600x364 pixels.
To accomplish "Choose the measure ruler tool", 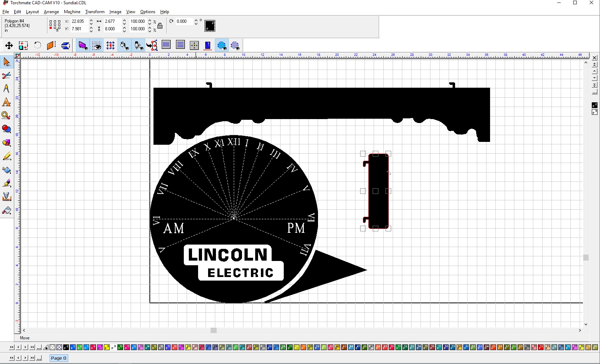I will coord(6,197).
